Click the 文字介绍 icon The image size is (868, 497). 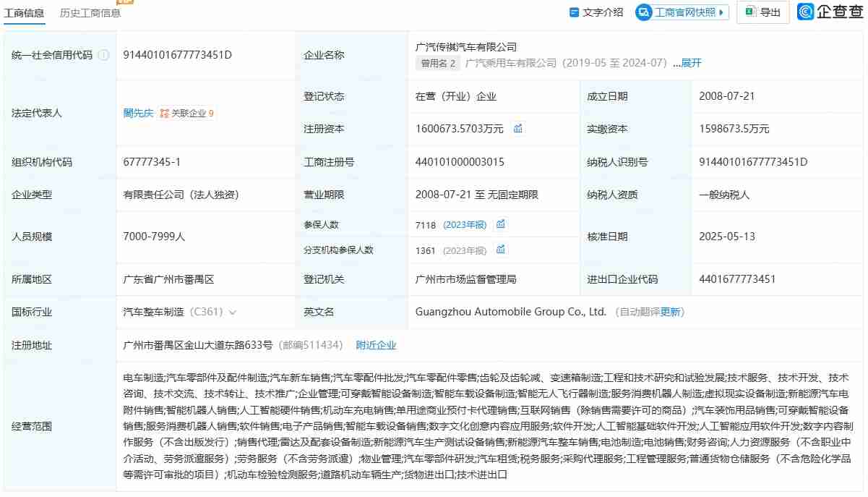tap(573, 12)
